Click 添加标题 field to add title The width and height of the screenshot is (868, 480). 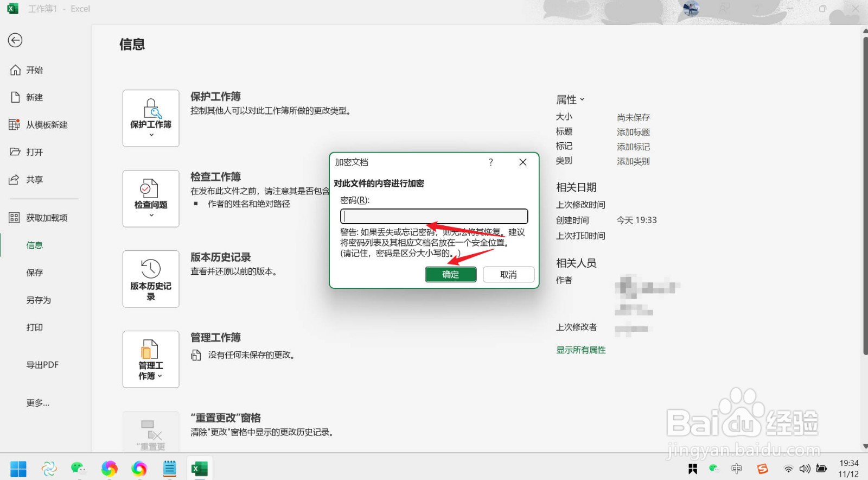pos(633,132)
